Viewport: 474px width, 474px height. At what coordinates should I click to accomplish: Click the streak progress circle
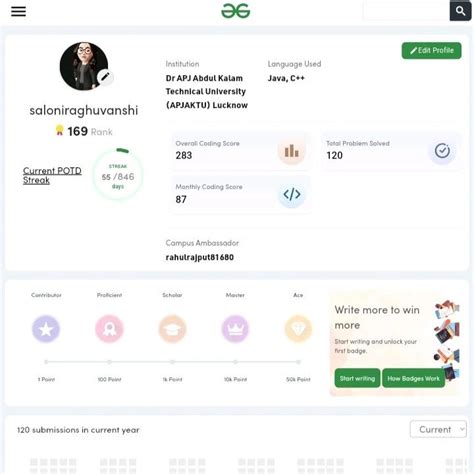[118, 174]
